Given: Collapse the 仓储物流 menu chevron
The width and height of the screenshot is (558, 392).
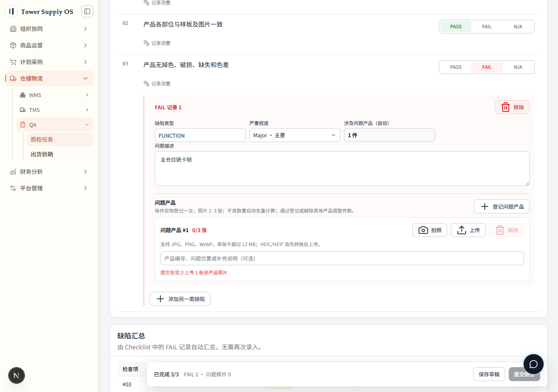Looking at the screenshot, I should coord(85,78).
